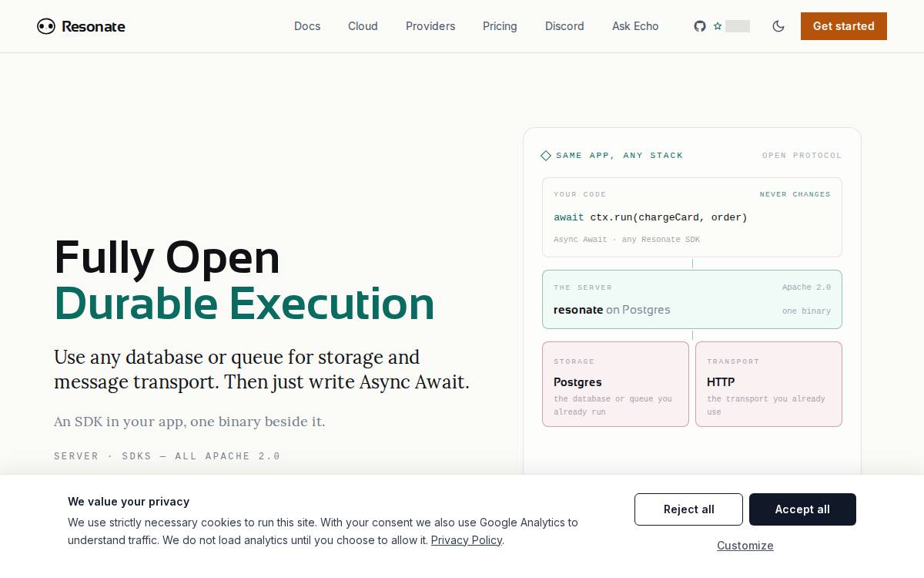Click the Fully Open headline
Image resolution: width=924 pixels, height=578 pixels.
(x=167, y=257)
